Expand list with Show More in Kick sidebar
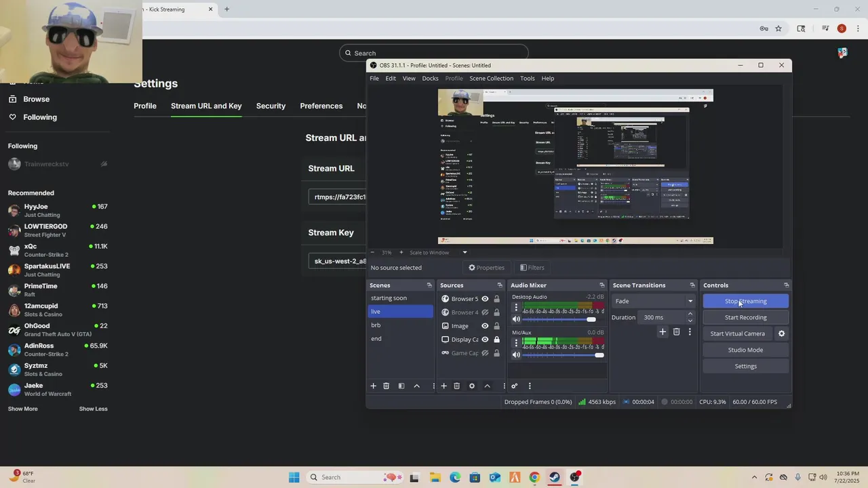868x488 pixels. click(23, 409)
